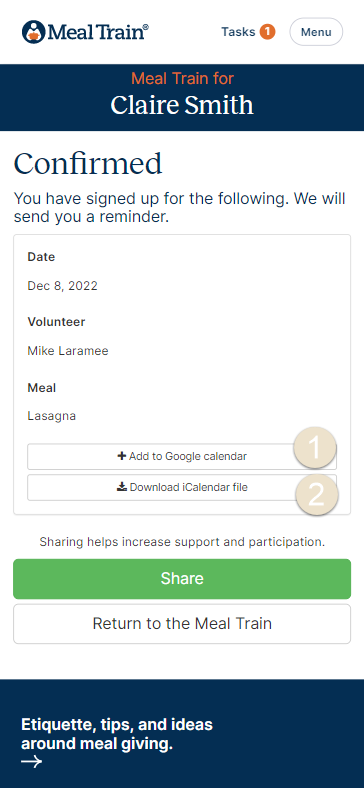
Task: Open the Menu button
Action: [x=316, y=32]
